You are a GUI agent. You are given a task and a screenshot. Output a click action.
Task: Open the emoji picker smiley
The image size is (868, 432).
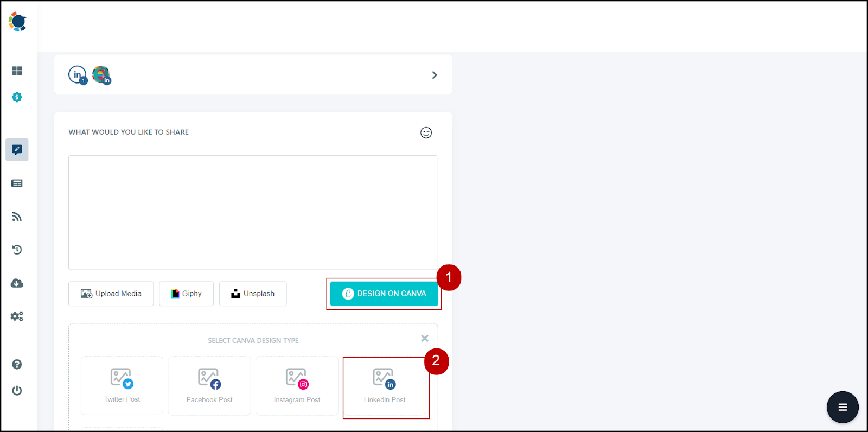(426, 132)
